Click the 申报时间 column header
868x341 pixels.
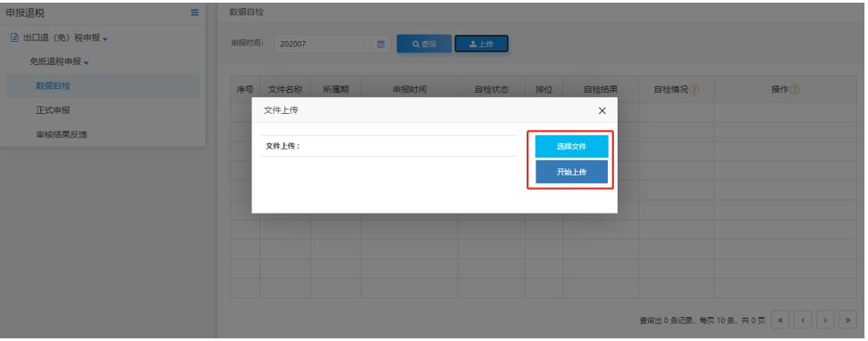[x=410, y=90]
